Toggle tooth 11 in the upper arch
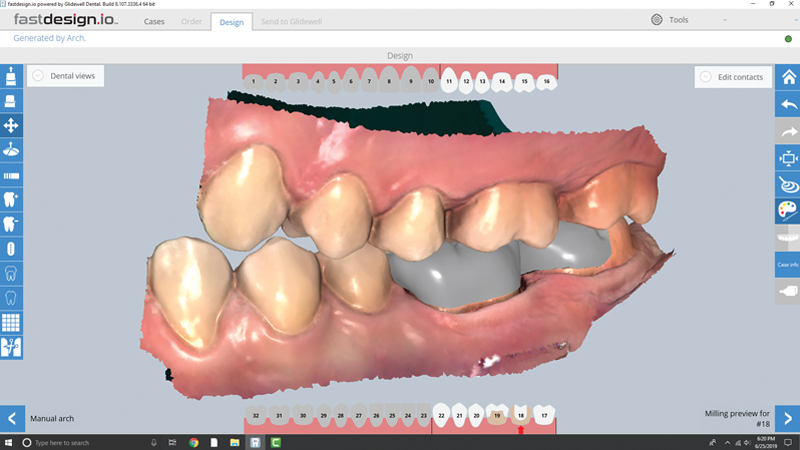 (x=450, y=81)
